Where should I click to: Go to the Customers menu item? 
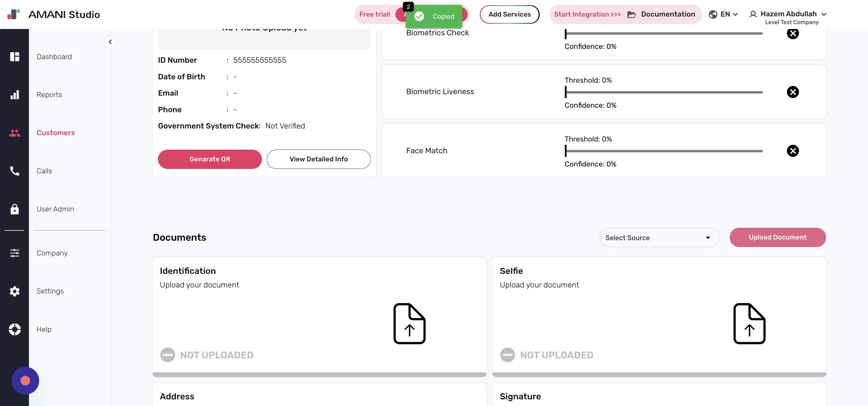55,133
